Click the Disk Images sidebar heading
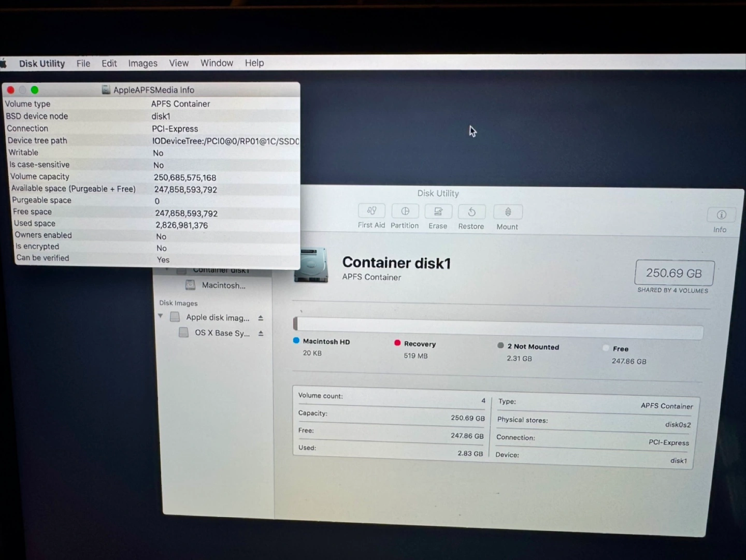 [178, 303]
